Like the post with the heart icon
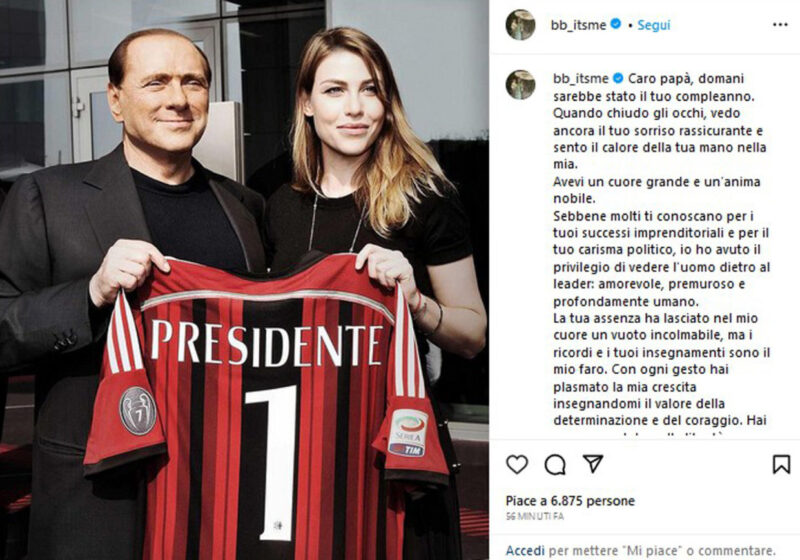 tap(517, 464)
